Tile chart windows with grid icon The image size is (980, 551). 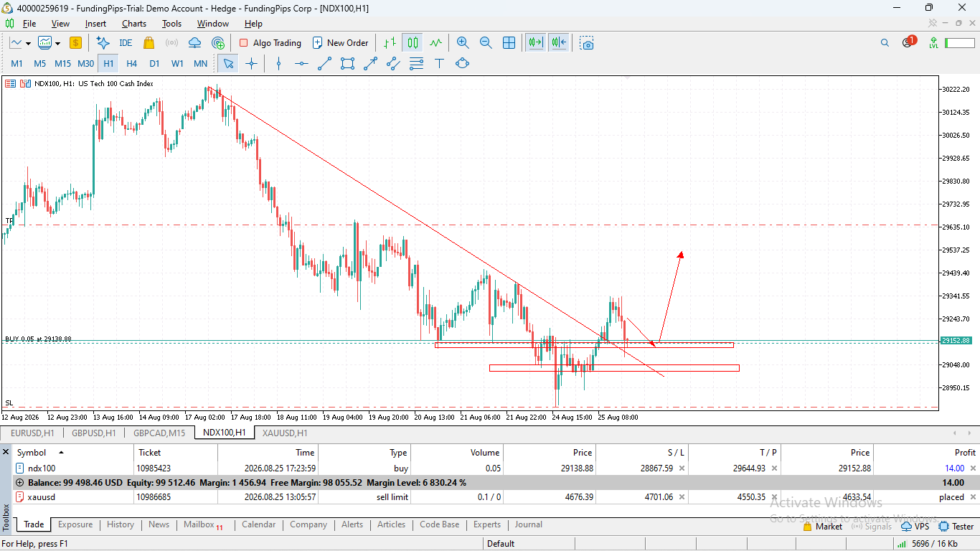click(x=509, y=43)
